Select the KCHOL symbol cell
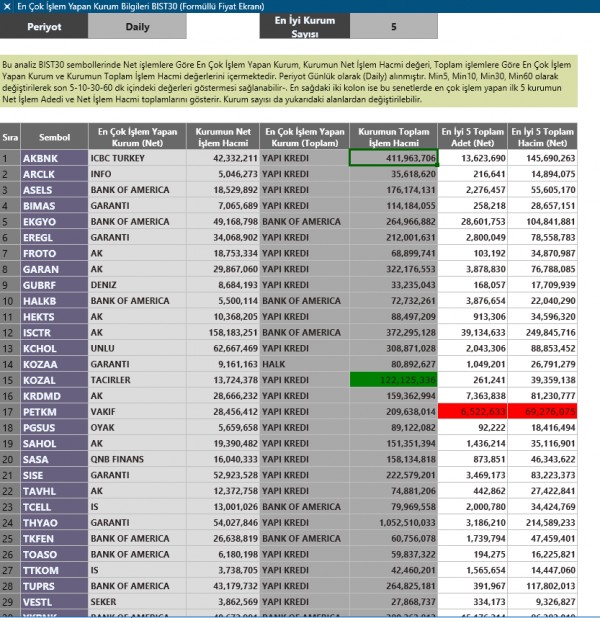 pyautogui.click(x=54, y=348)
